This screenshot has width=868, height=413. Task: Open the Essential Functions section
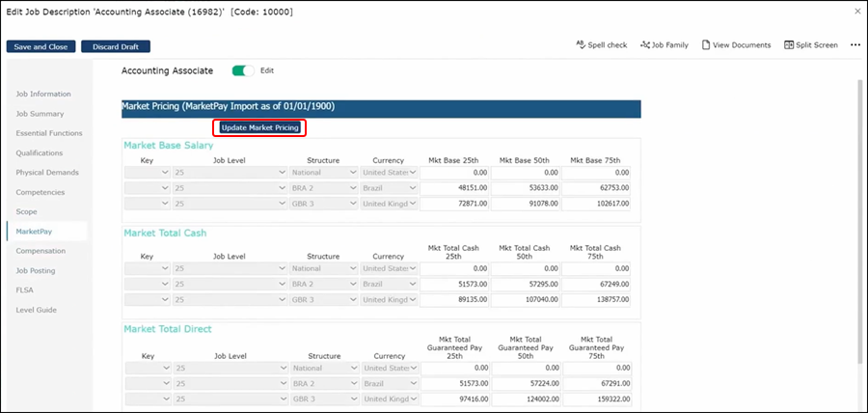[48, 133]
